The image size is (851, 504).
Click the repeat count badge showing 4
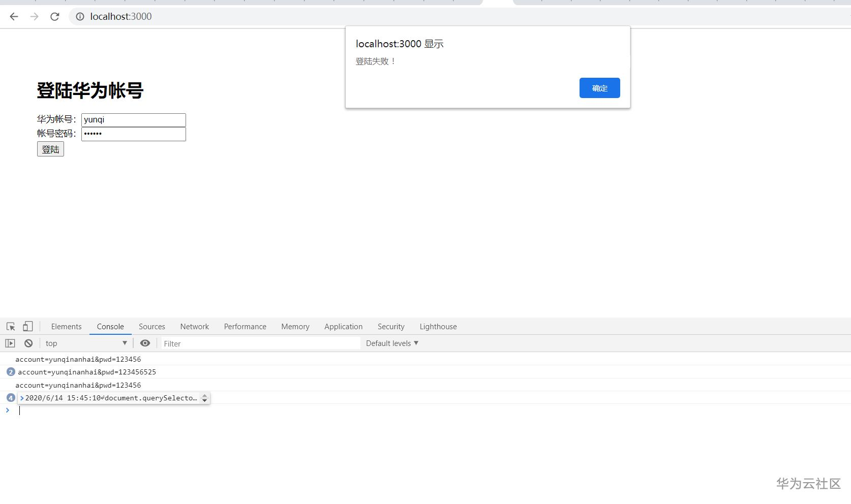[11, 398]
